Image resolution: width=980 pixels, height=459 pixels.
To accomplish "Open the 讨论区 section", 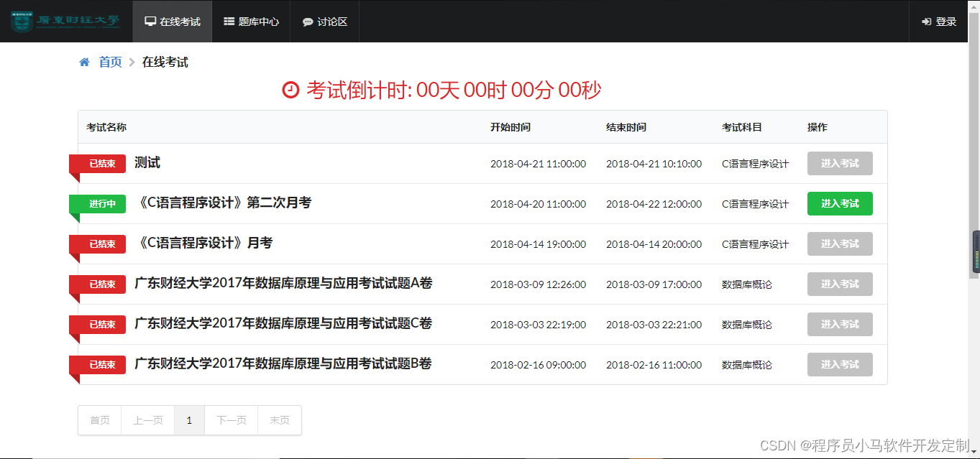I will click(x=324, y=22).
